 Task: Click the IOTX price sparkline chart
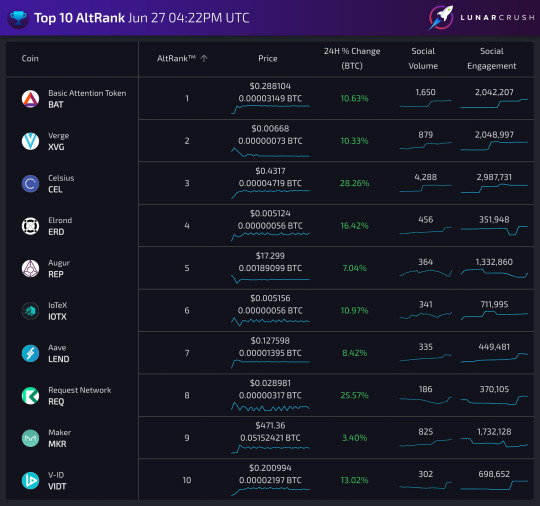pyautogui.click(x=270, y=322)
